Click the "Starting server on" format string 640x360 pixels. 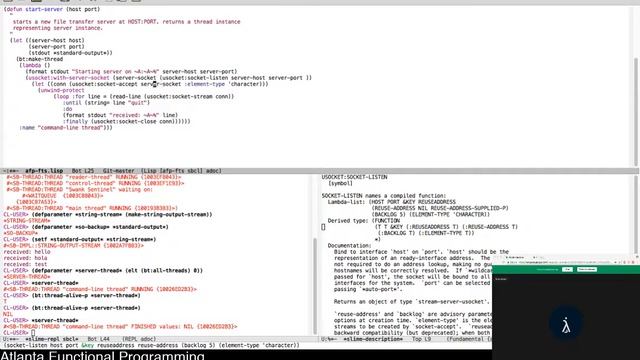pos(115,72)
